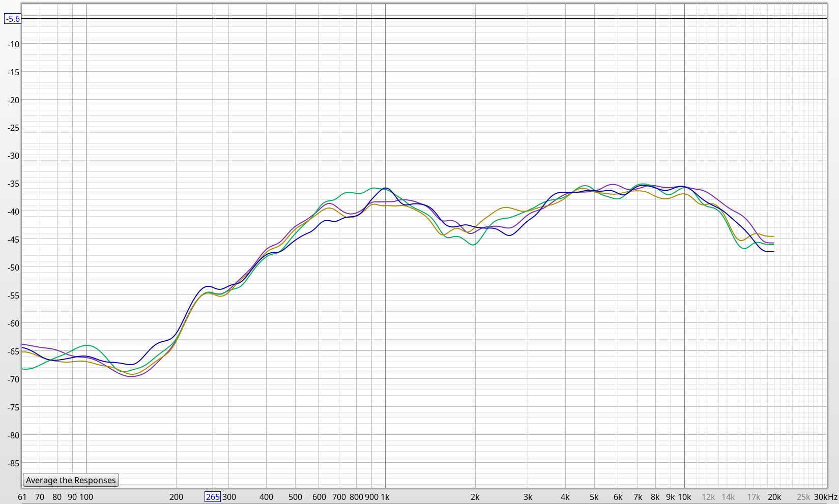Click the -15 dB vertical axis label

[x=14, y=72]
